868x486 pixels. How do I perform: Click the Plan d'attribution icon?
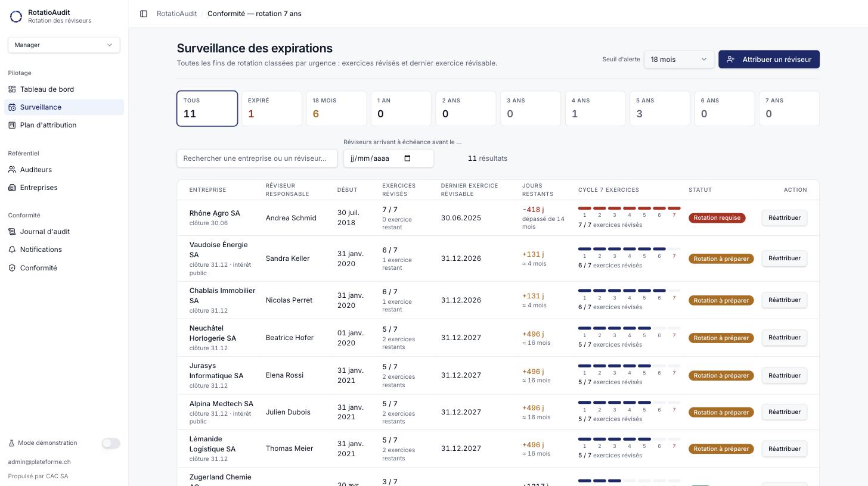coord(12,125)
